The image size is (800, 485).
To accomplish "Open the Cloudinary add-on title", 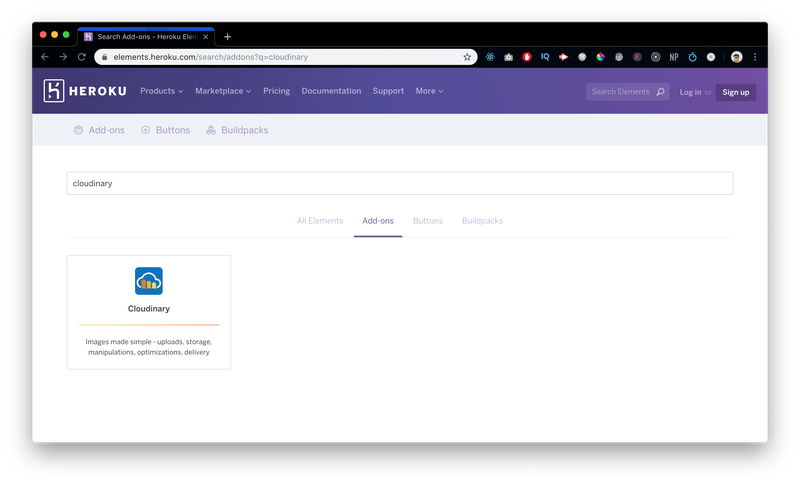I will coord(148,309).
